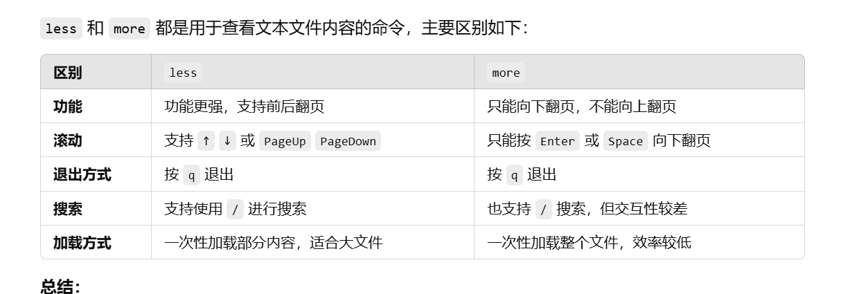This screenshot has width=868, height=294.
Task: Click the less code chip in the intro sentence
Action: tap(61, 28)
